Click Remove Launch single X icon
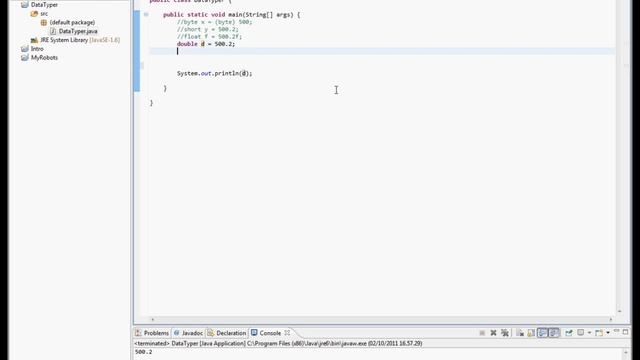This screenshot has width=640, height=360. [x=493, y=333]
